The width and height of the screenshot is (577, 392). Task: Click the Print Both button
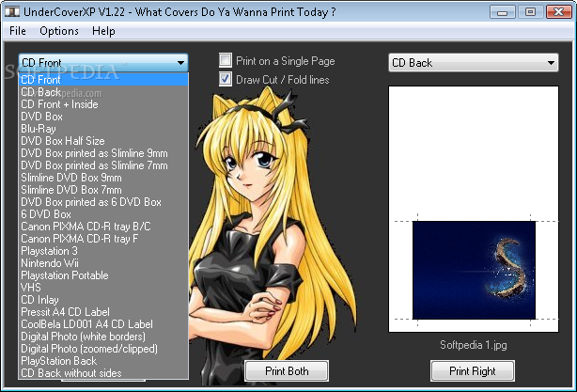(x=287, y=371)
